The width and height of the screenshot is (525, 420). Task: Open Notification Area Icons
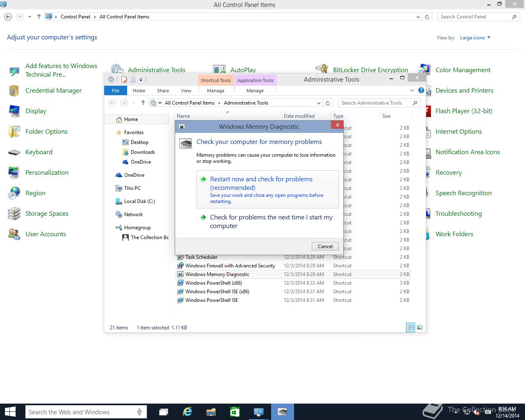(468, 152)
